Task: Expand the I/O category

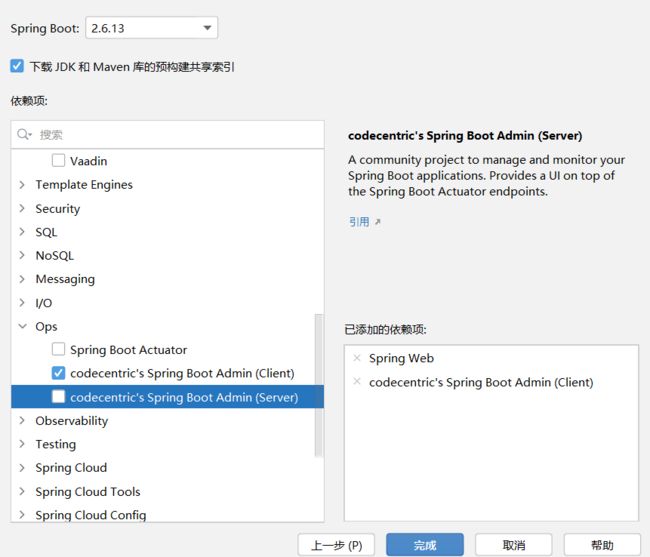Action: [22, 303]
